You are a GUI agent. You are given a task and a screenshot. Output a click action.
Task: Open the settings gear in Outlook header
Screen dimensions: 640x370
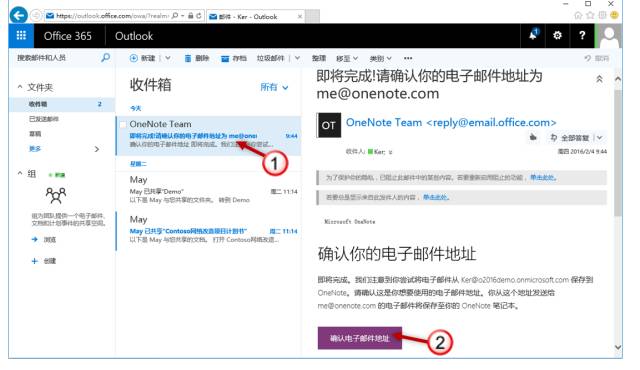tap(557, 35)
